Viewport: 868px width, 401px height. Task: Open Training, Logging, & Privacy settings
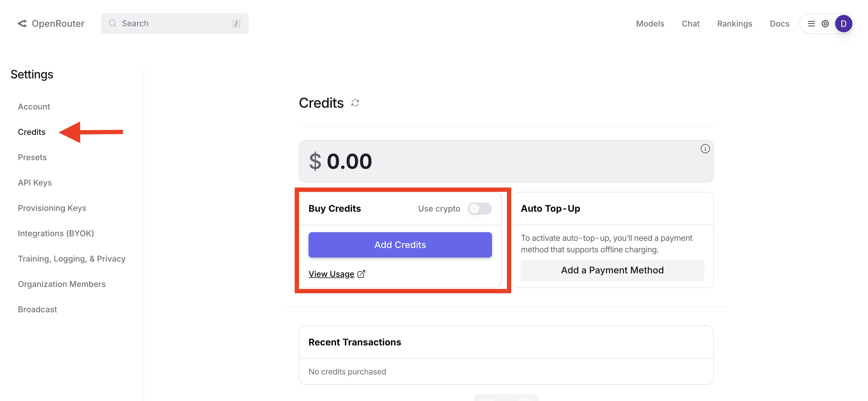[x=72, y=259]
